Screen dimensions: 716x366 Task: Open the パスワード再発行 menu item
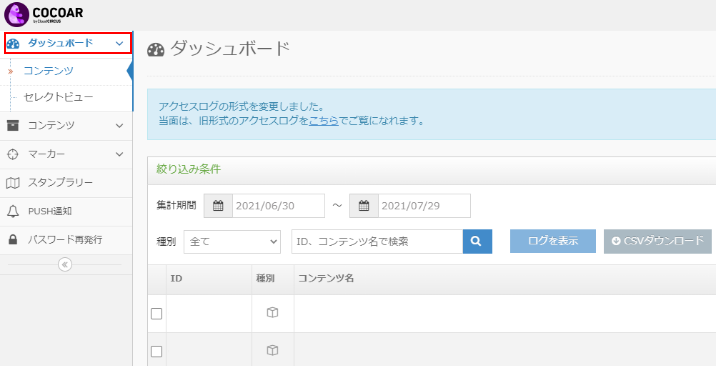point(66,240)
